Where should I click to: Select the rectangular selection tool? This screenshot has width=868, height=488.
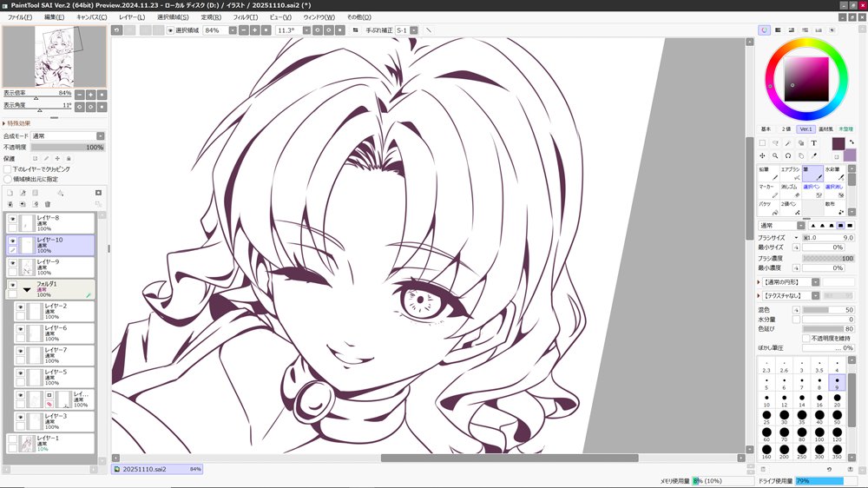[x=762, y=143]
